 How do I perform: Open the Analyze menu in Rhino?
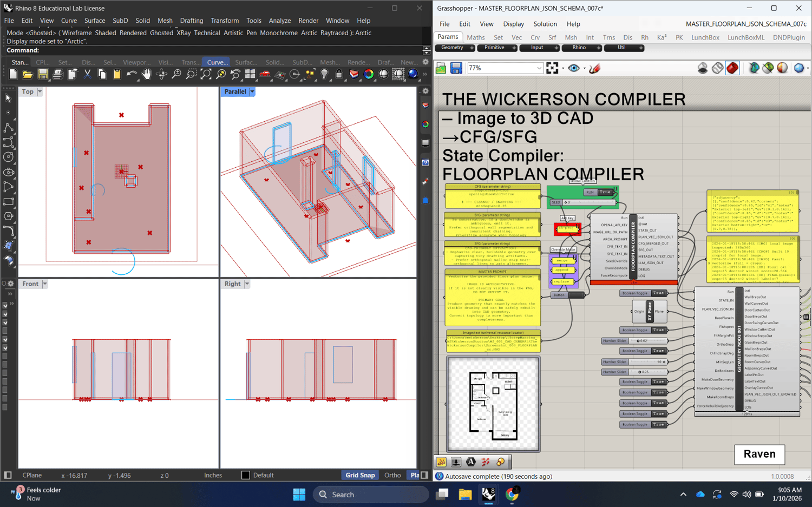tap(280, 21)
